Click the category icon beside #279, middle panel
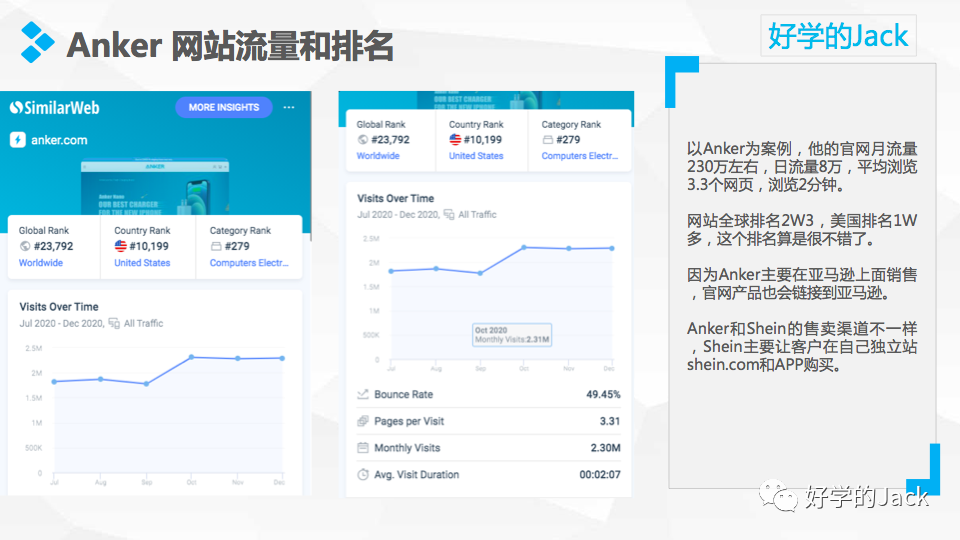The image size is (960, 540). click(x=547, y=140)
